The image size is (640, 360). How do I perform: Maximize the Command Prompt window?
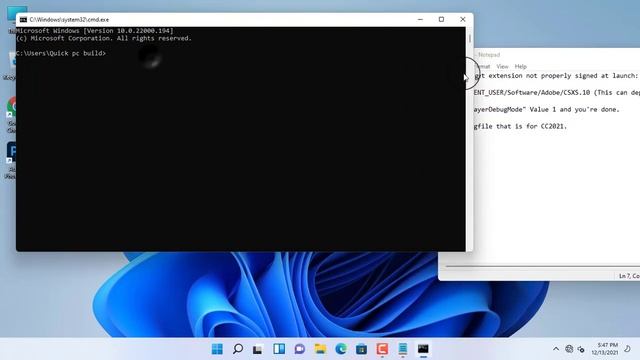441,20
